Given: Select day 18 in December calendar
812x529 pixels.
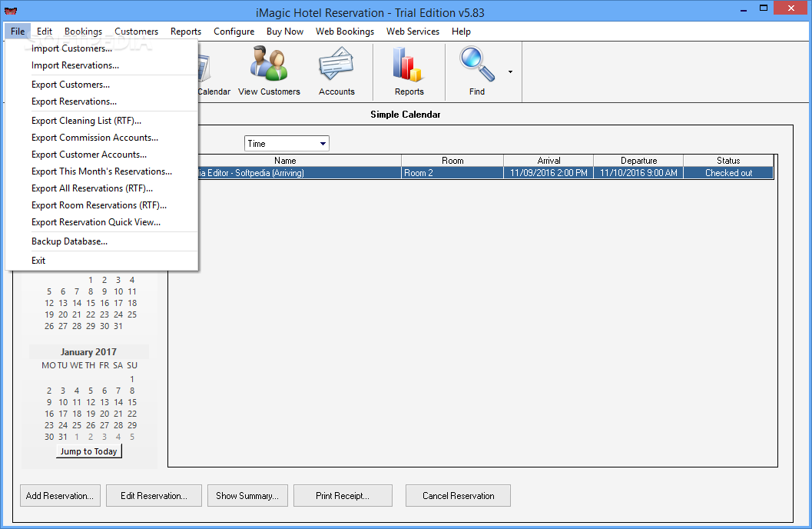Looking at the screenshot, I should pos(132,303).
